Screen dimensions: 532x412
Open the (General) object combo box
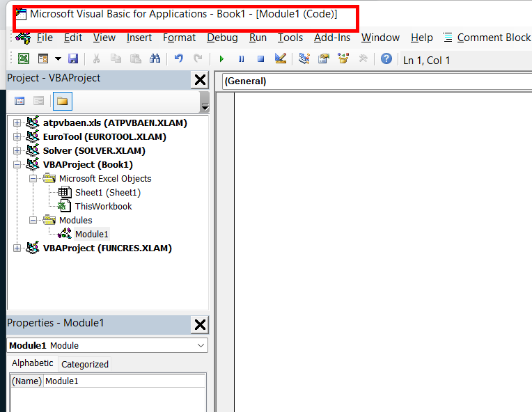click(x=377, y=81)
